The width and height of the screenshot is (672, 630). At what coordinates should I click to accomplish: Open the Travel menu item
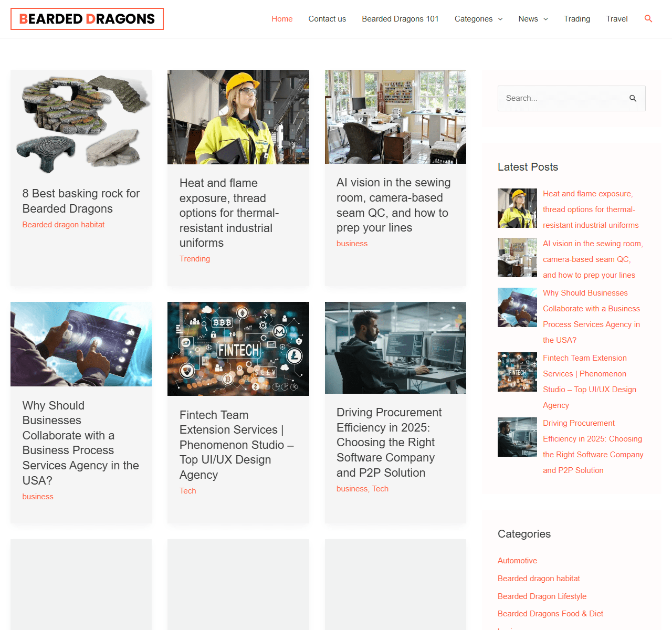point(616,19)
